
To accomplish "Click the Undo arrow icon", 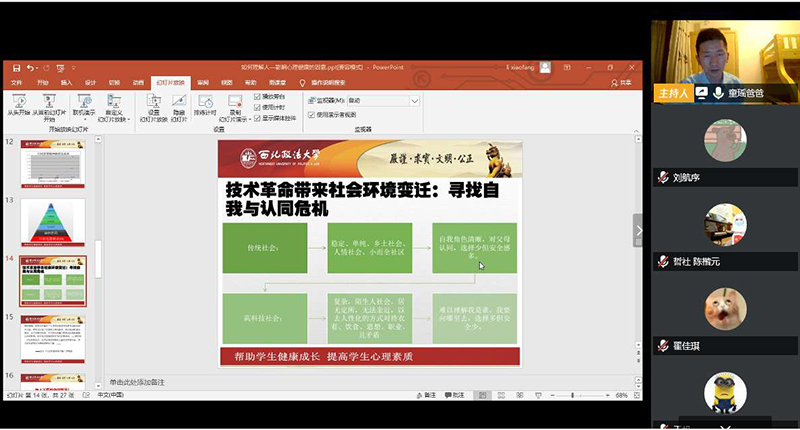I will pyautogui.click(x=32, y=67).
